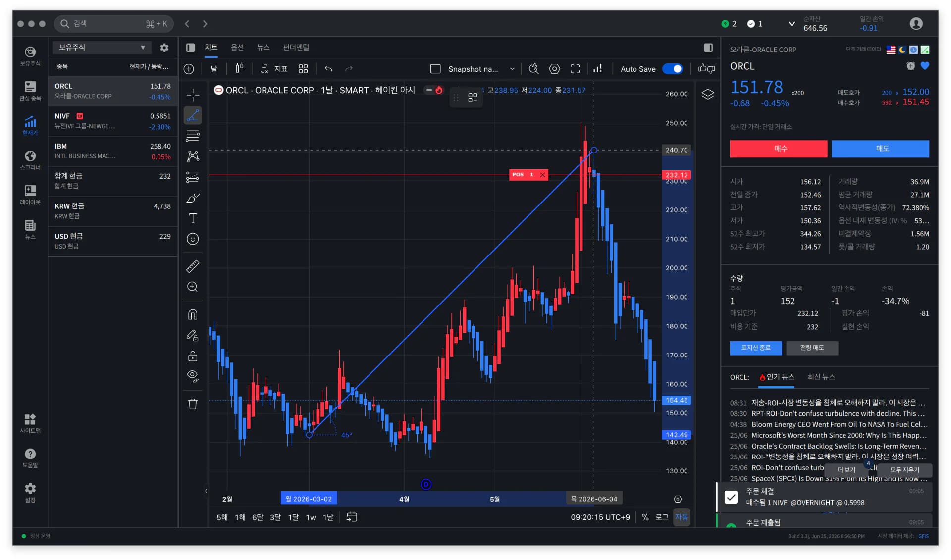Choose the pitchfork pattern tool

click(x=193, y=156)
